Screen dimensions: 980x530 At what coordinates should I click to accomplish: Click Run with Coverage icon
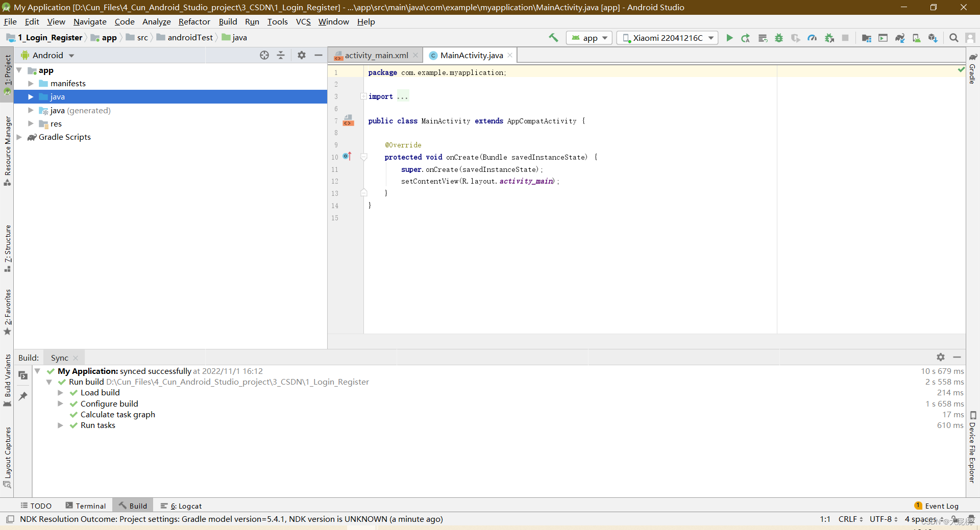pyautogui.click(x=795, y=38)
